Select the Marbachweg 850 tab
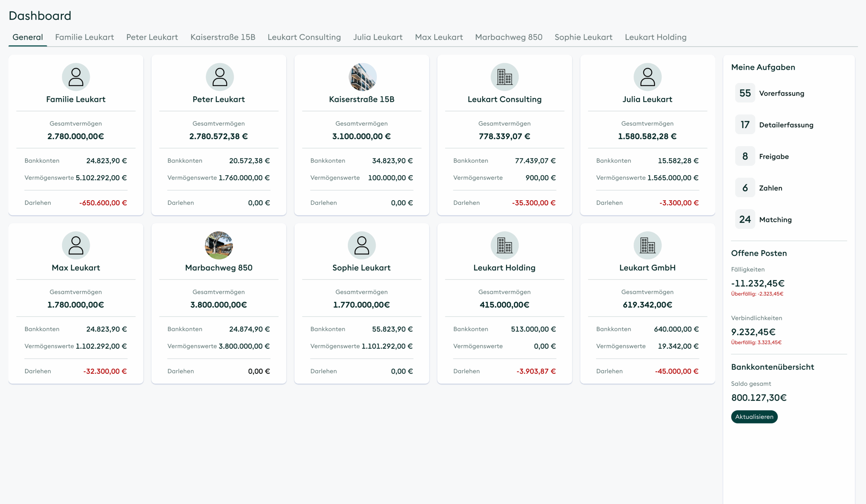The image size is (866, 504). (508, 37)
